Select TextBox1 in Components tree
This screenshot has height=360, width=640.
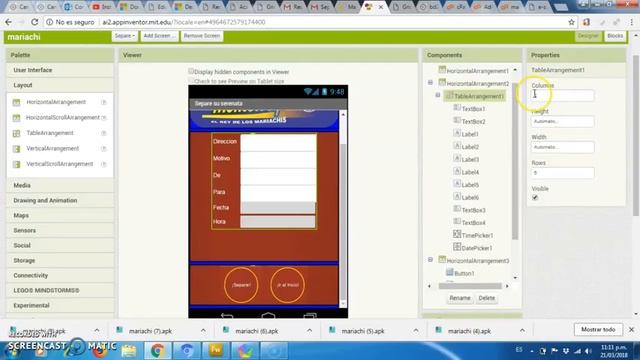point(473,109)
